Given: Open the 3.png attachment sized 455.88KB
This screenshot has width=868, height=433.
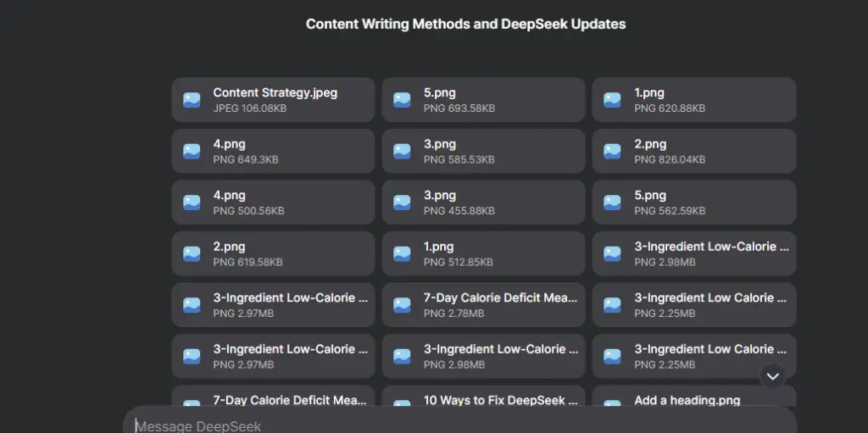Looking at the screenshot, I should [x=483, y=203].
